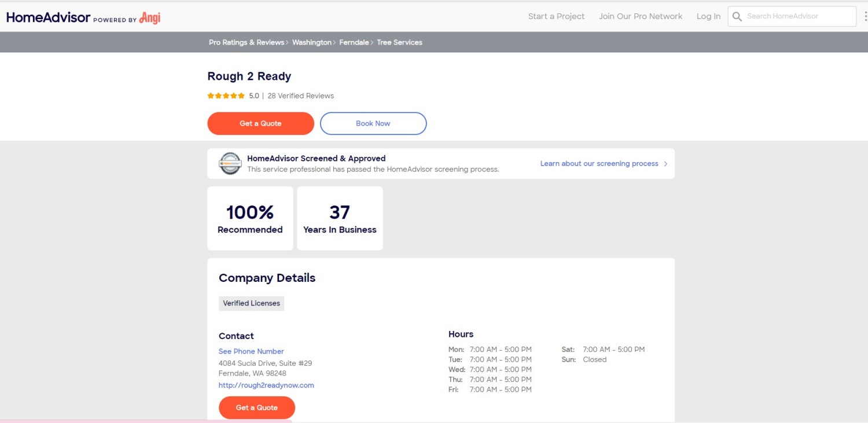Click the Company Details heading
868x423 pixels.
tap(267, 278)
